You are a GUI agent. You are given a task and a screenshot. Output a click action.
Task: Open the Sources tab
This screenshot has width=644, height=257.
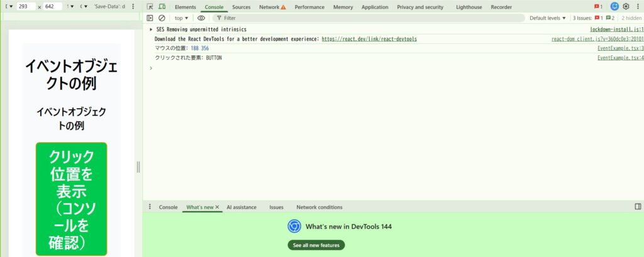tap(241, 7)
